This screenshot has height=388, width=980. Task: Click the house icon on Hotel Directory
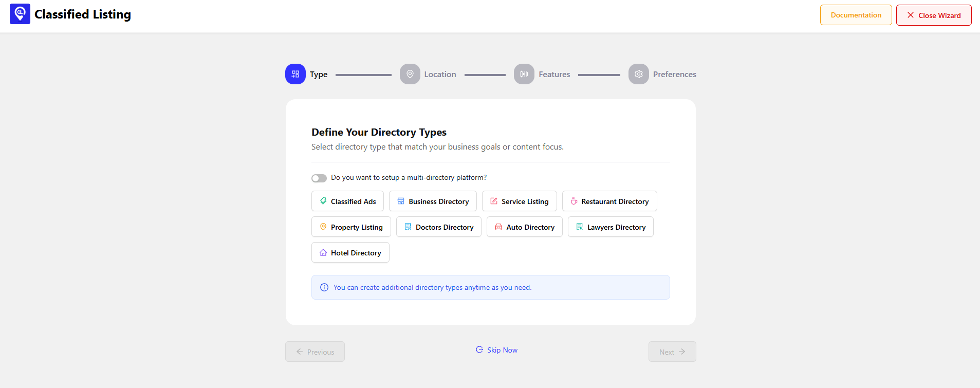(x=323, y=252)
